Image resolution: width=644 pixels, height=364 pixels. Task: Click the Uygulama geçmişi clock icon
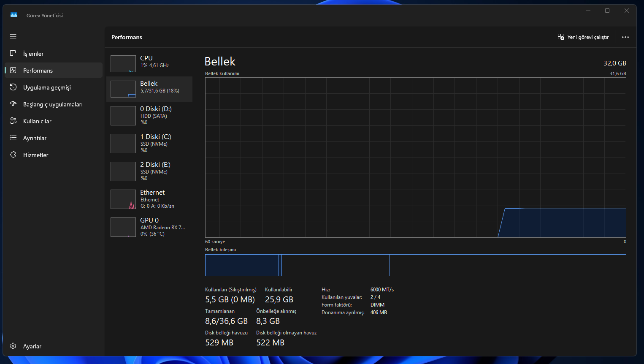(x=13, y=87)
